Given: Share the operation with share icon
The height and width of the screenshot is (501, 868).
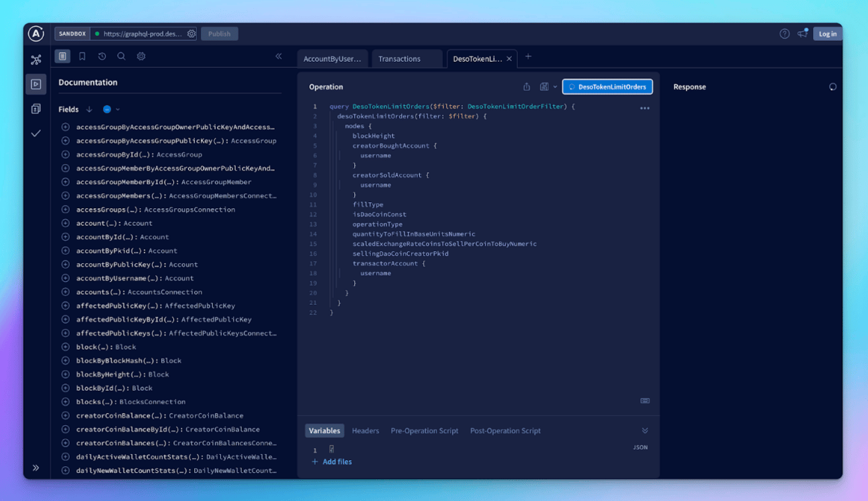Looking at the screenshot, I should click(527, 87).
